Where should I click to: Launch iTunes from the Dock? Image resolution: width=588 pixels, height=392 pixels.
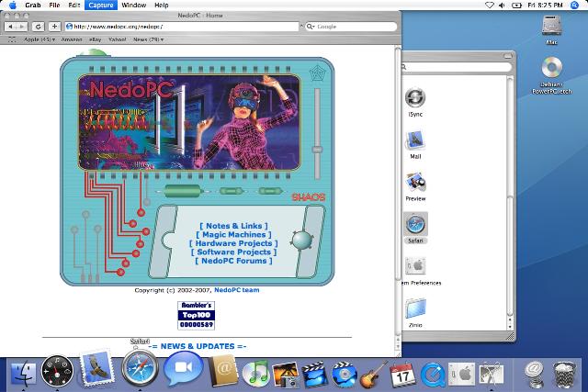pos(255,374)
